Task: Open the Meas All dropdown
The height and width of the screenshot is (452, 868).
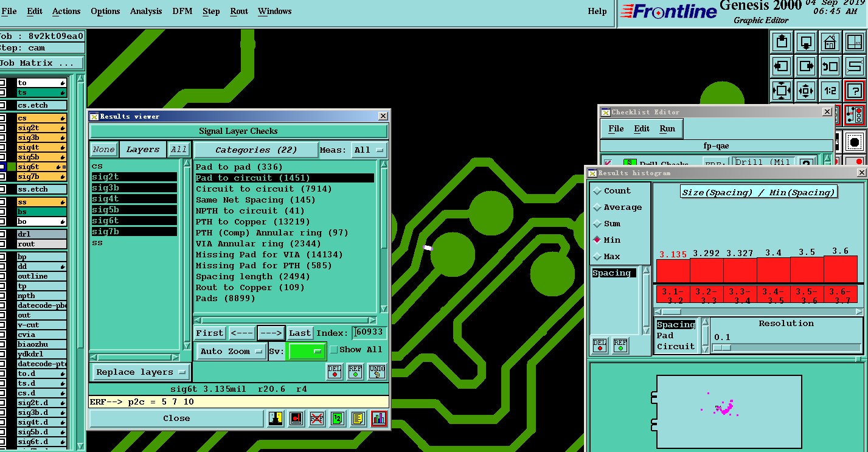Action: coord(369,150)
